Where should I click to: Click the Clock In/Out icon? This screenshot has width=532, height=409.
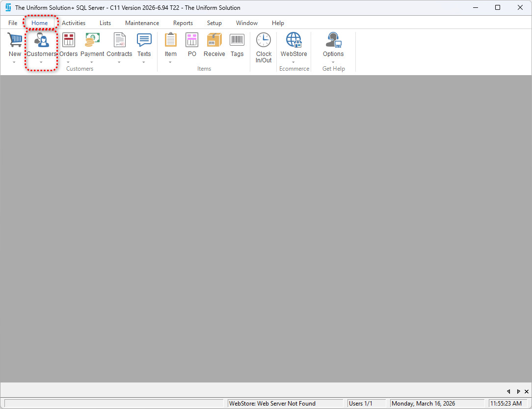[x=264, y=40]
